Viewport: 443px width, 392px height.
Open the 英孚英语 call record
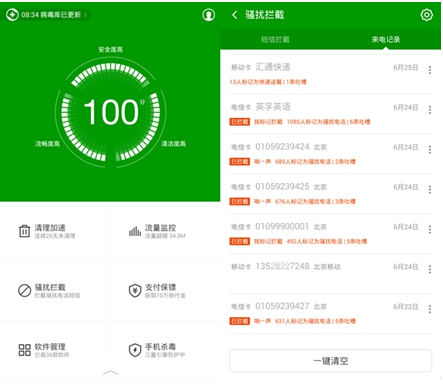click(330, 114)
